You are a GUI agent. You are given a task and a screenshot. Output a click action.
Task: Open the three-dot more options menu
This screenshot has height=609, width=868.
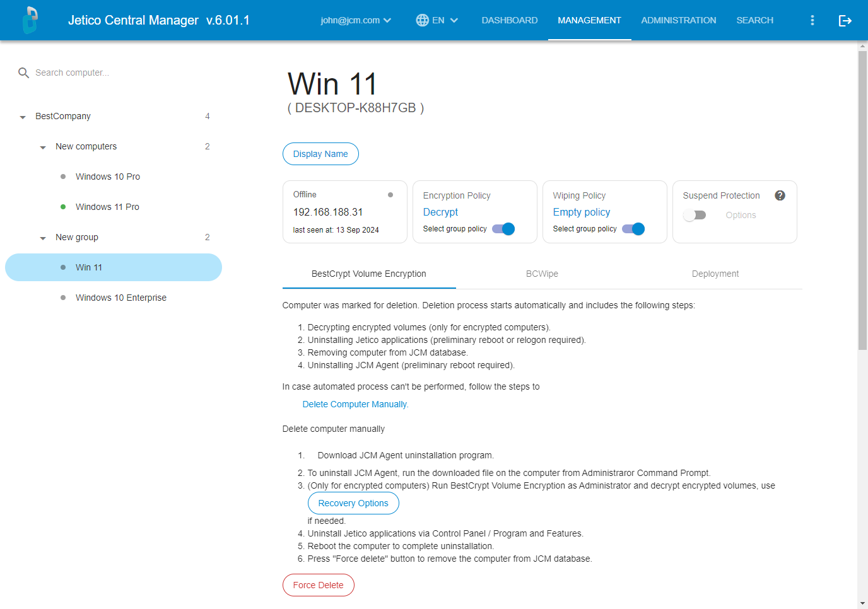[x=812, y=20]
